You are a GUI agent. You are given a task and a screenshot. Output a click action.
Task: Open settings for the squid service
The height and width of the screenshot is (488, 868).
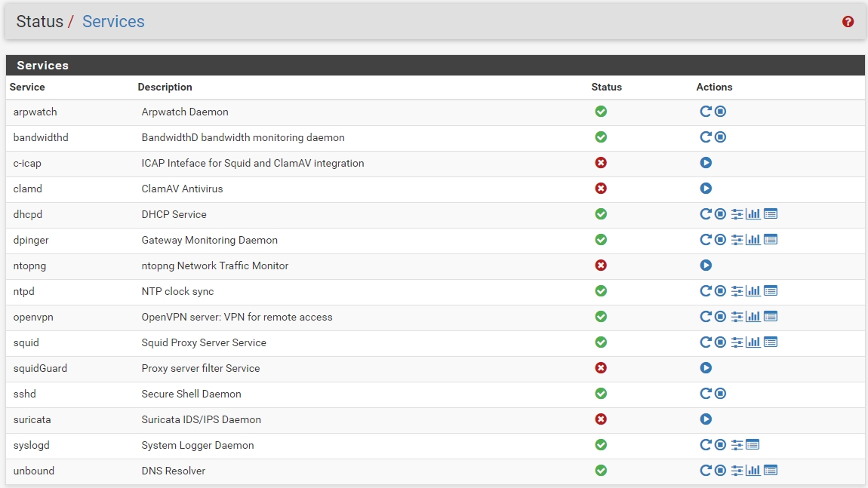(737, 342)
